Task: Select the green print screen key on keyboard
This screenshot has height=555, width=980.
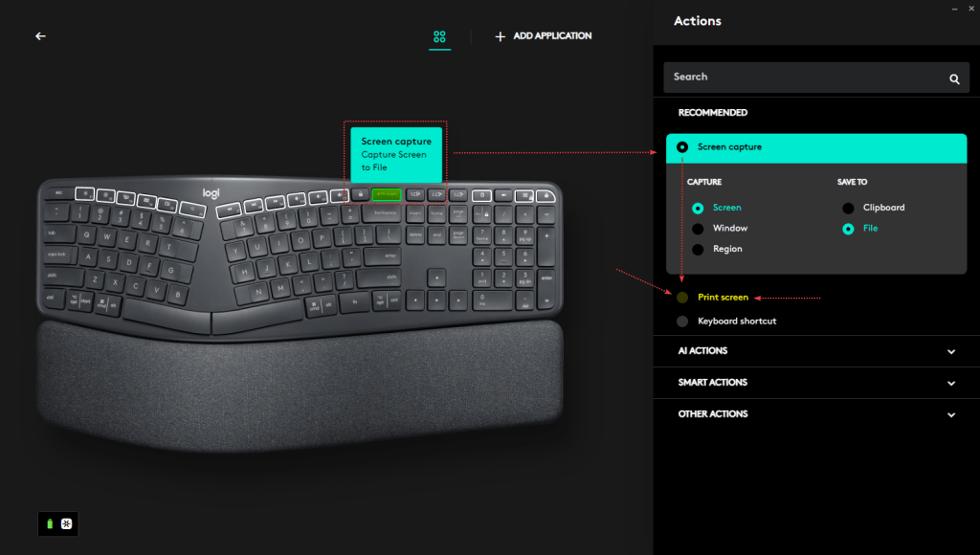Action: (x=387, y=194)
